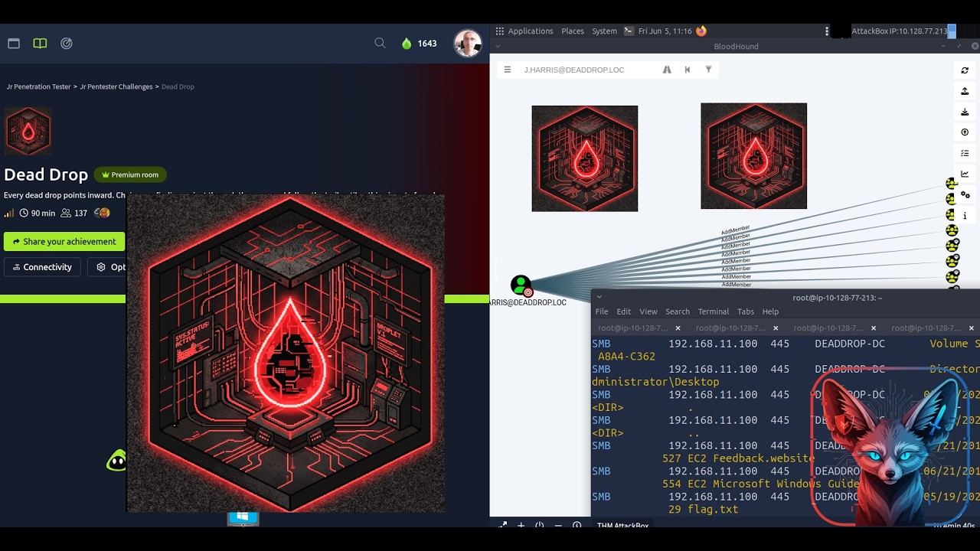Viewport: 980px width, 551px height.
Task: Open Places menu in AttackBox panel
Action: (x=573, y=31)
